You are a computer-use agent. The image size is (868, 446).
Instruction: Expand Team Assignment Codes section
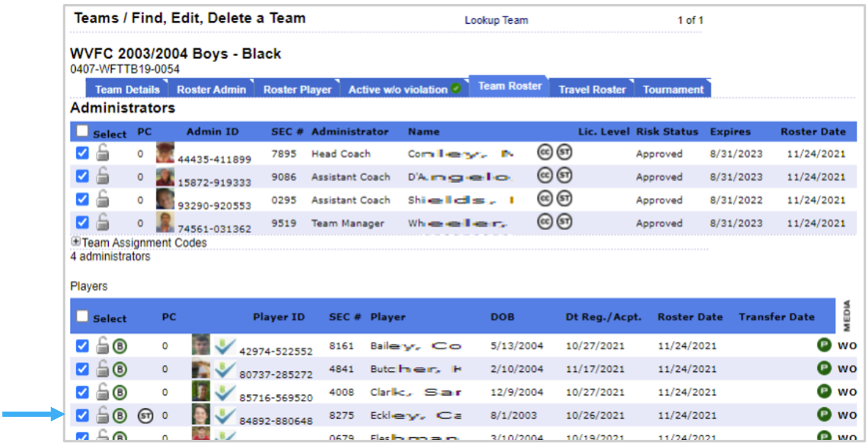76,242
